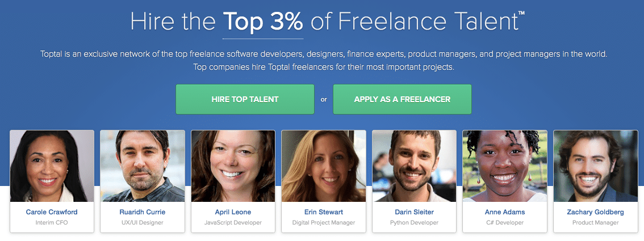Click the JavaScript Developer role label

(x=233, y=223)
